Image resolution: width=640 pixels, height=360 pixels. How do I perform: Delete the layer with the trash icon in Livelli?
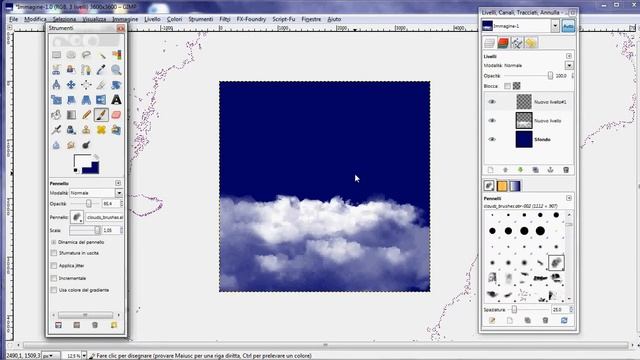click(x=566, y=170)
